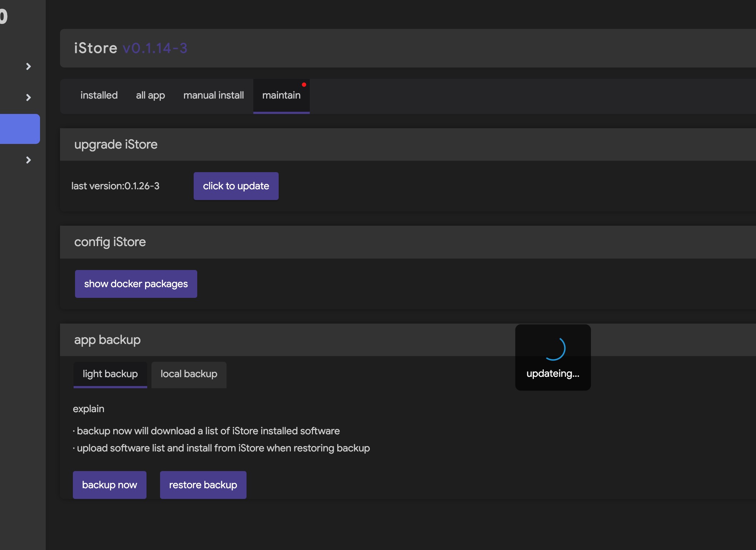
Task: Click the iStore v0.1.14-3 version label
Action: click(x=155, y=48)
